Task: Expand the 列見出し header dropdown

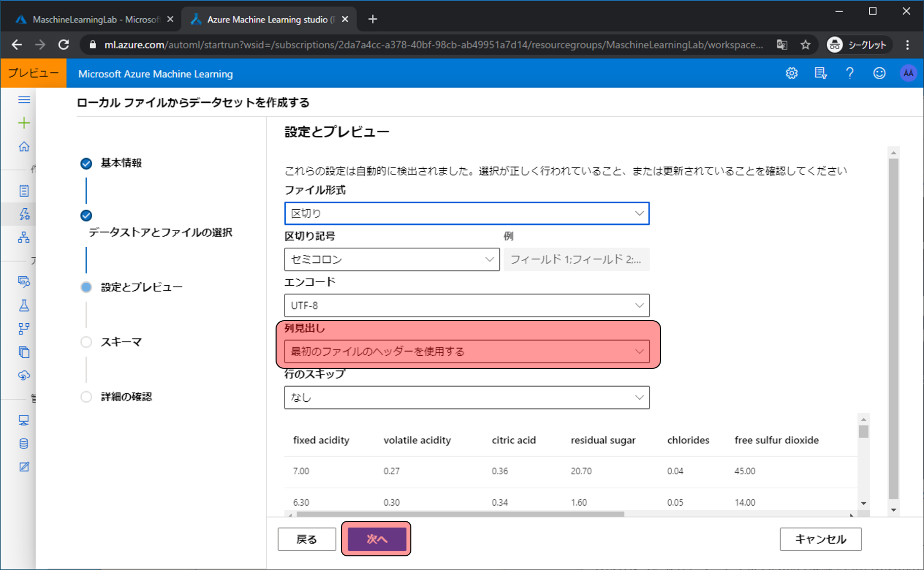Action: tap(467, 352)
